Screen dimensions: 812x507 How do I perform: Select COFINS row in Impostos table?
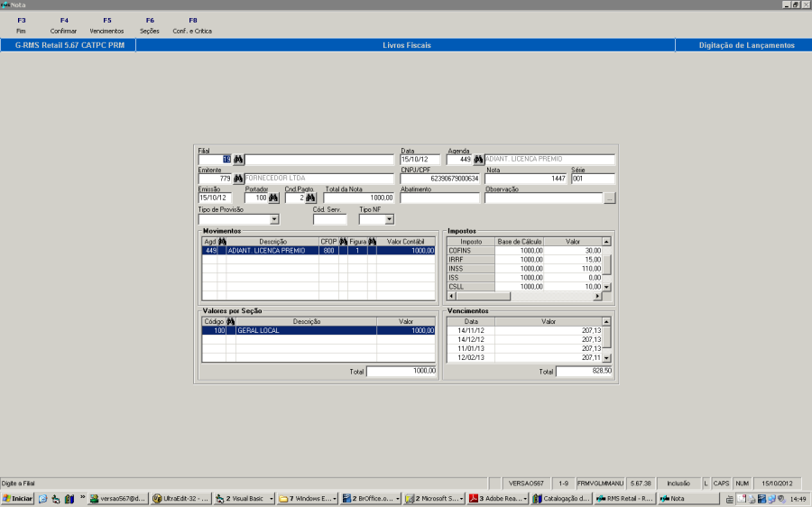point(524,251)
